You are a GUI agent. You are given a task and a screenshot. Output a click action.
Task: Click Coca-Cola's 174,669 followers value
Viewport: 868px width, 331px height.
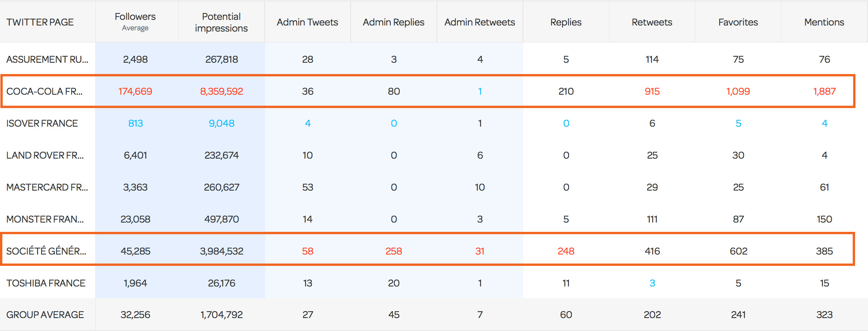[135, 91]
